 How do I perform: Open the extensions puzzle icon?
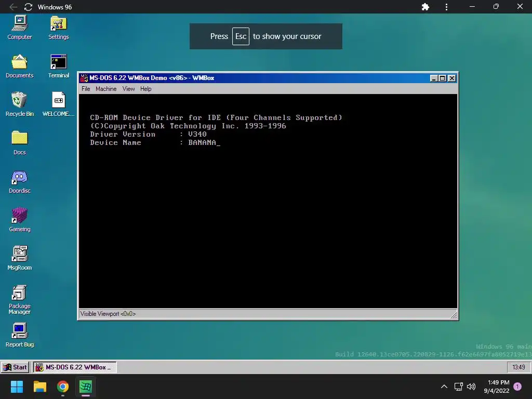coord(425,7)
